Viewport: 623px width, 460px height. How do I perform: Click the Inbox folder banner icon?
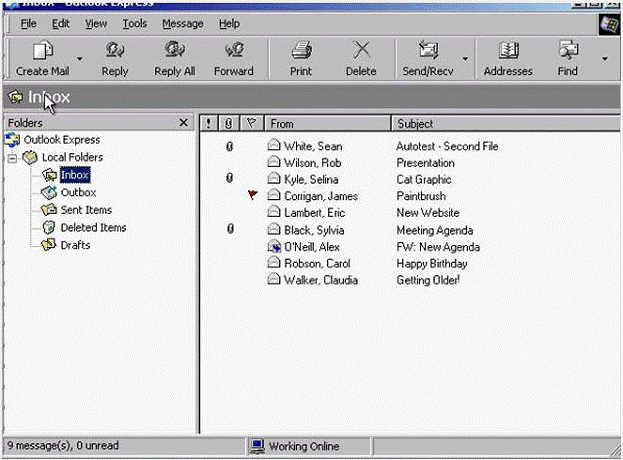[16, 97]
